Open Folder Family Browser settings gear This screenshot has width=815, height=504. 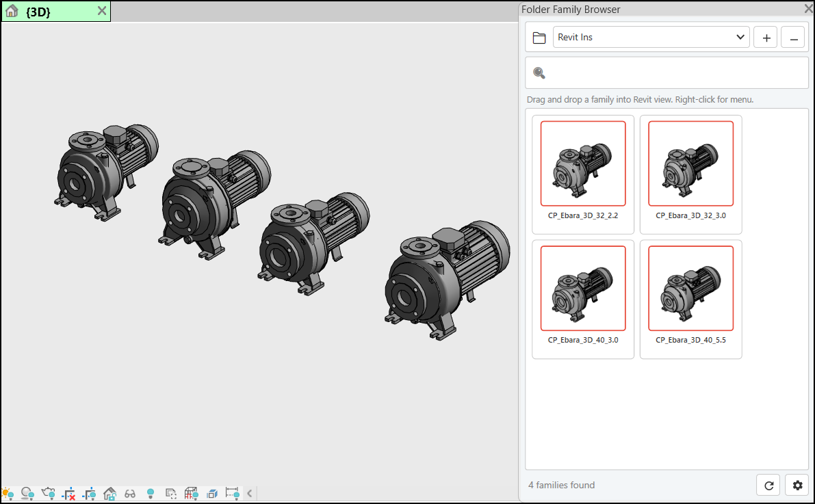(x=797, y=486)
